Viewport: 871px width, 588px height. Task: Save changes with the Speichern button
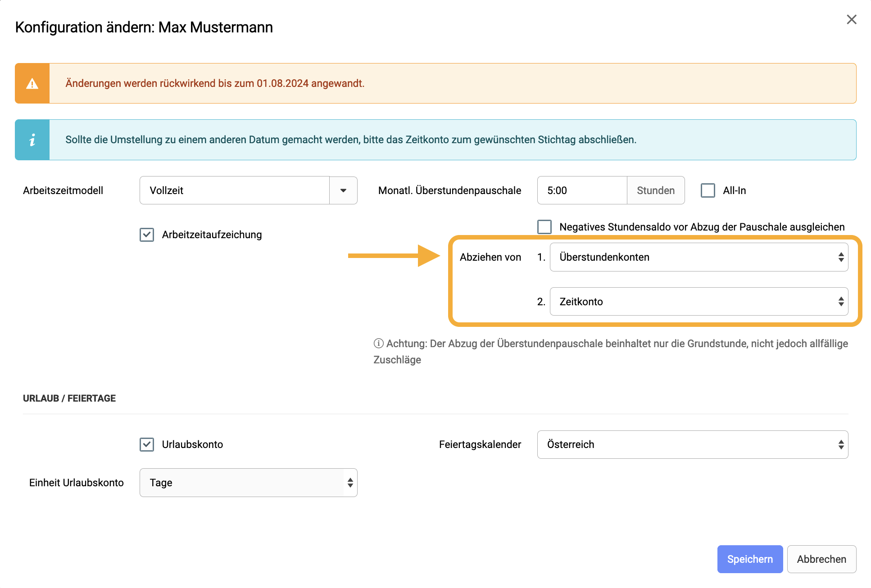pyautogui.click(x=750, y=559)
